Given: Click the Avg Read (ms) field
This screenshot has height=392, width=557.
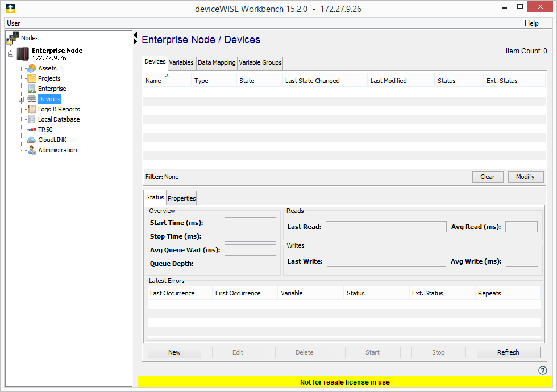Looking at the screenshot, I should 522,227.
